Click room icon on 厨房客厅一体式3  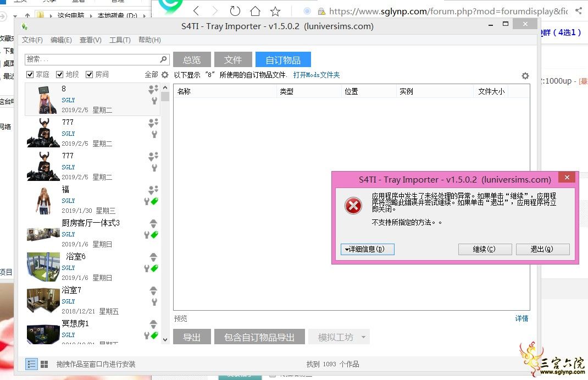[153, 224]
